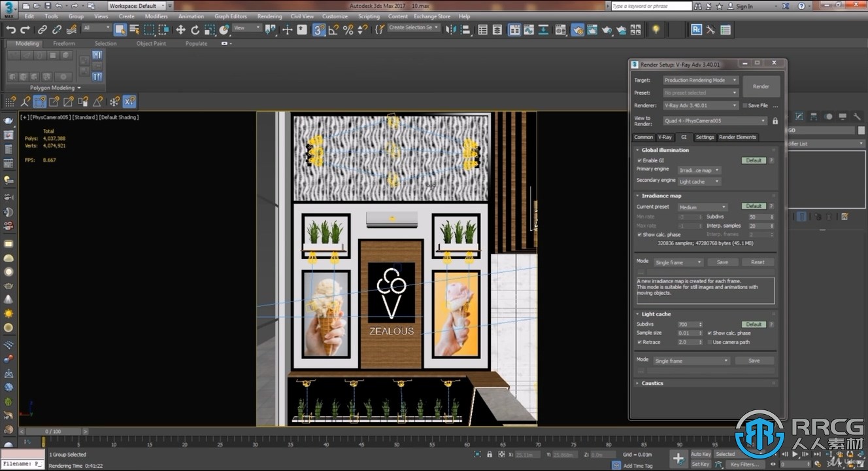Click Render Setup teapot icon

(577, 29)
